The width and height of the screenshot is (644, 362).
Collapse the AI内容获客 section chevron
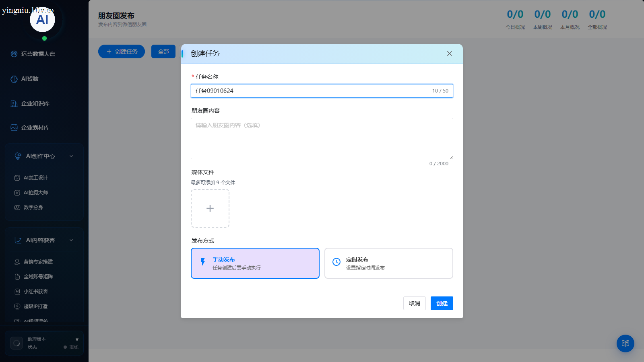click(x=71, y=240)
